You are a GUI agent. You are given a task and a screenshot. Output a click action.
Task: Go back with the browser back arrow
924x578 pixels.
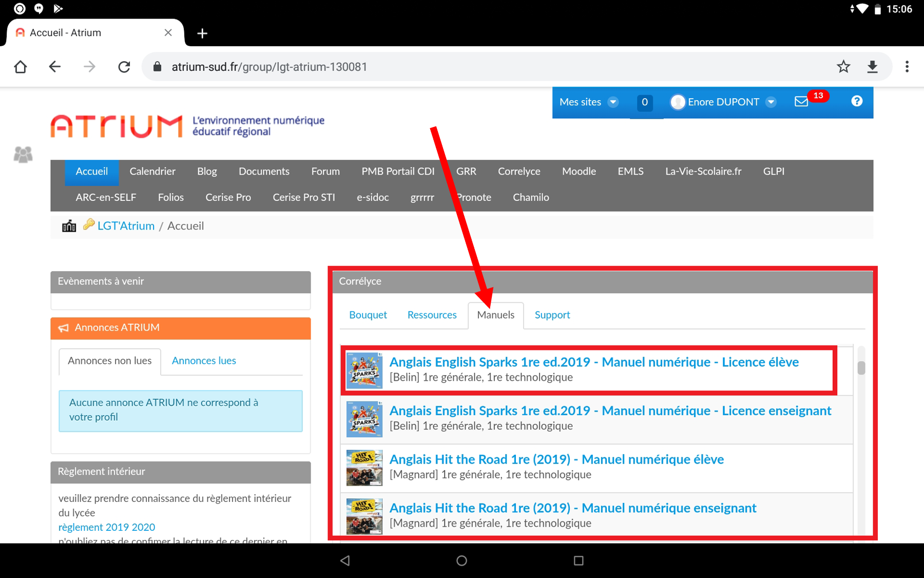(55, 67)
